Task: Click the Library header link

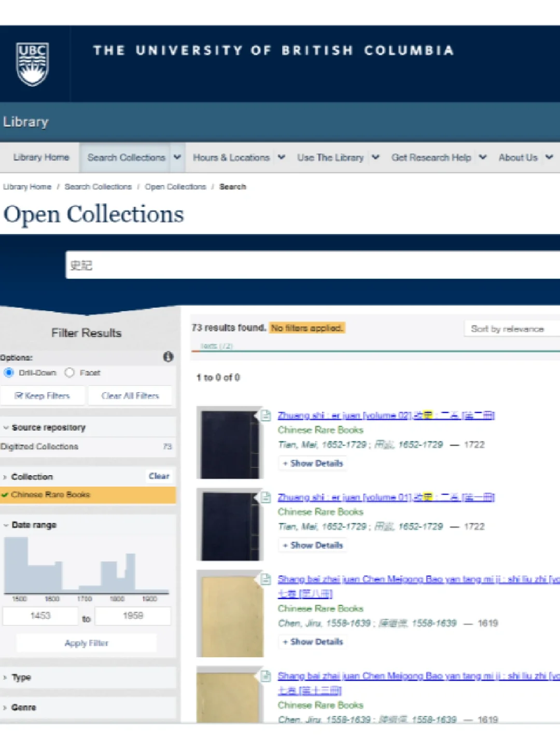Action: coord(25,122)
